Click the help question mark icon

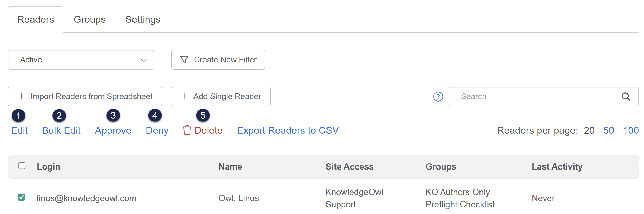(x=438, y=97)
